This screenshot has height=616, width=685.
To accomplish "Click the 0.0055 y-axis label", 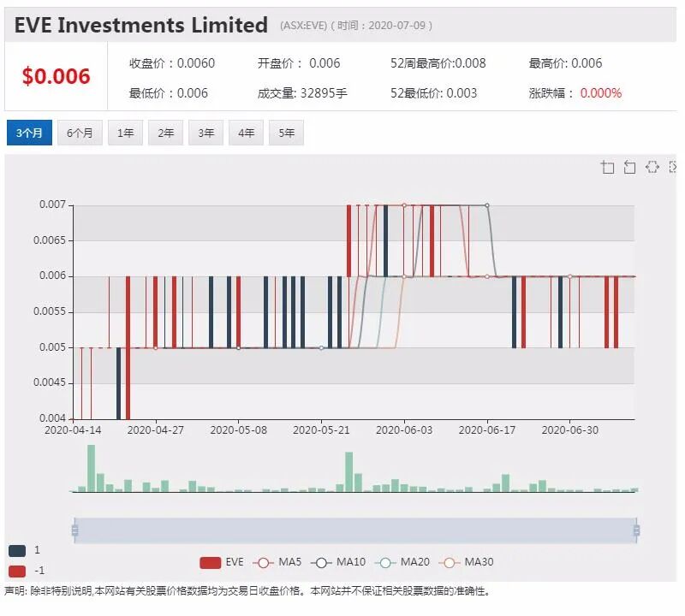I will point(50,311).
